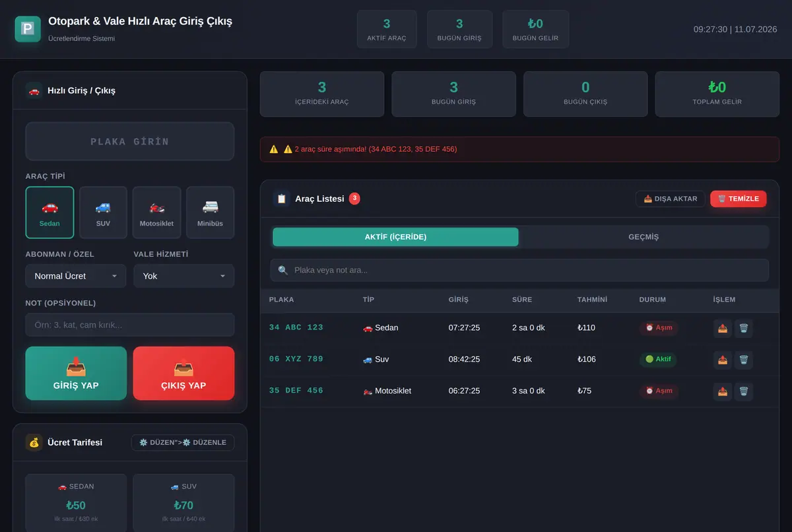The width and height of the screenshot is (792, 532).
Task: Click the Sedan ₺50 tariff card
Action: click(76, 504)
